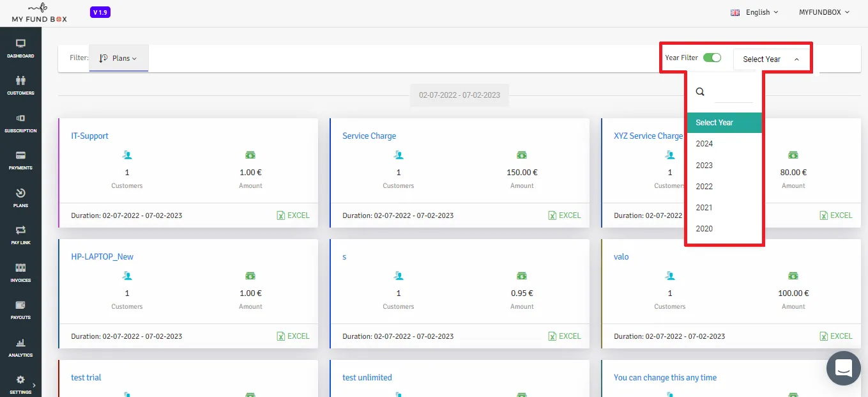868x397 pixels.
Task: Open the HP-LAPTOP_New plan link
Action: [102, 257]
